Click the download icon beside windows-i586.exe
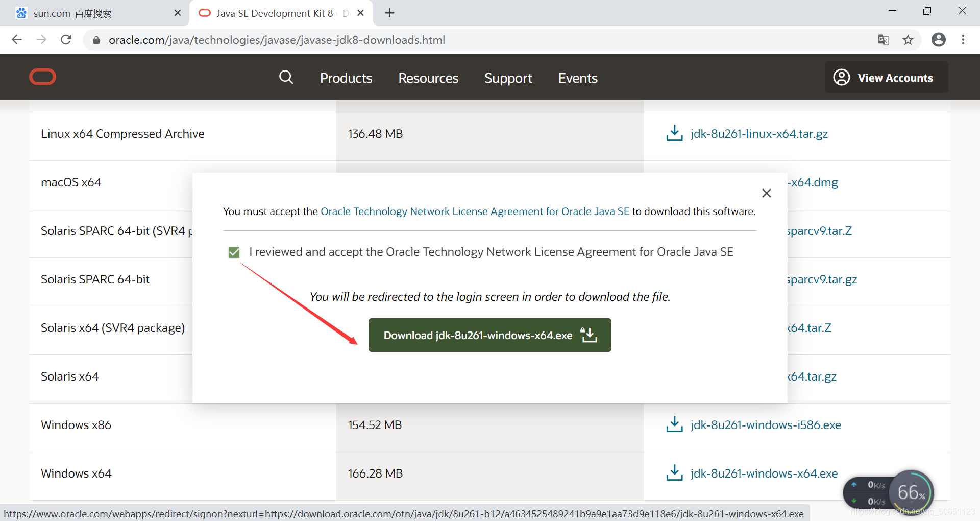 [x=674, y=424]
